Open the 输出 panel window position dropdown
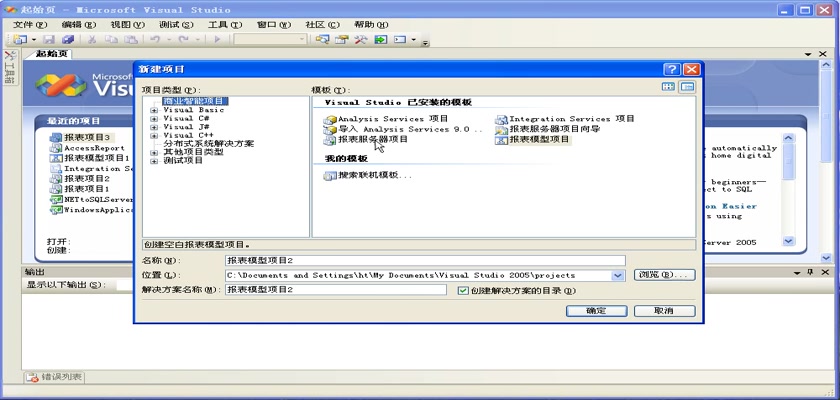Image resolution: width=840 pixels, height=400 pixels. pos(797,273)
